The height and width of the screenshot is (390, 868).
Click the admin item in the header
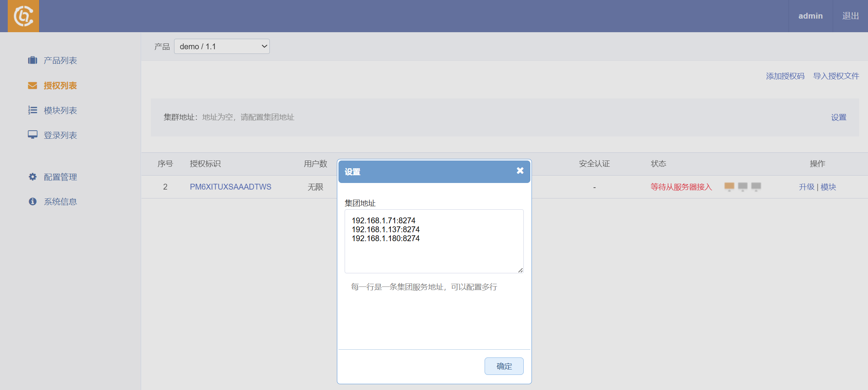click(810, 16)
